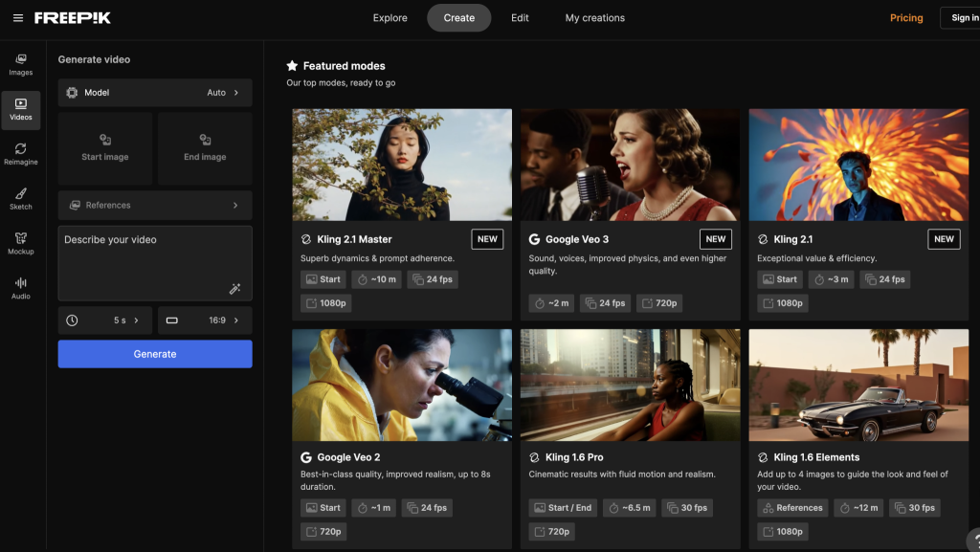
Task: Click the Google logo beside Google Veo 3
Action: tap(534, 239)
